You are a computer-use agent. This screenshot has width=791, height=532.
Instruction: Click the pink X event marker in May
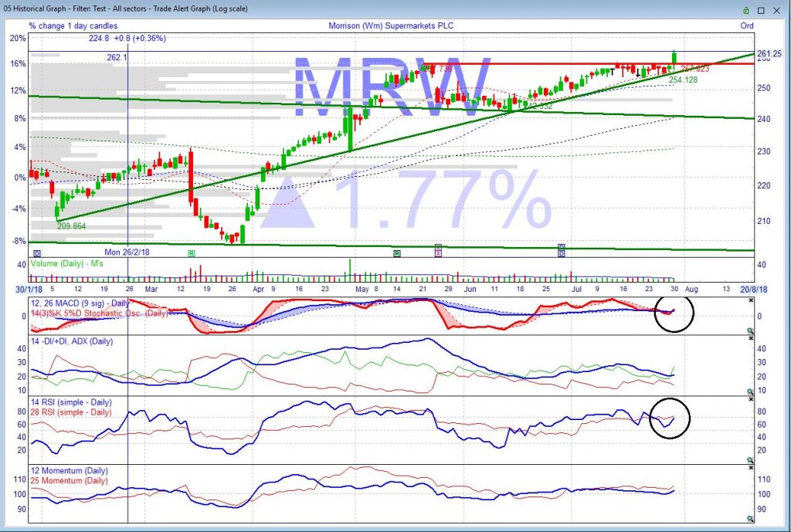point(438,253)
